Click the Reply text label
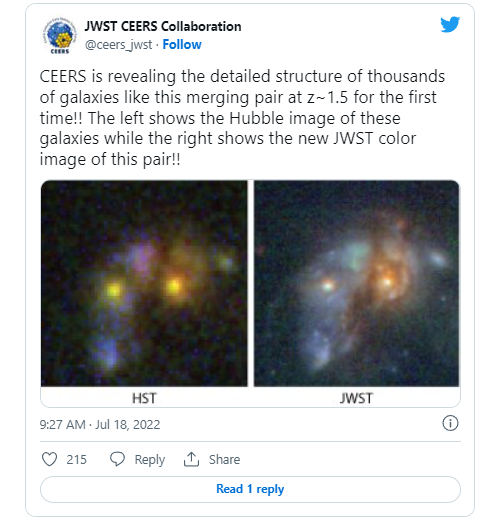502x528 pixels. point(150,460)
